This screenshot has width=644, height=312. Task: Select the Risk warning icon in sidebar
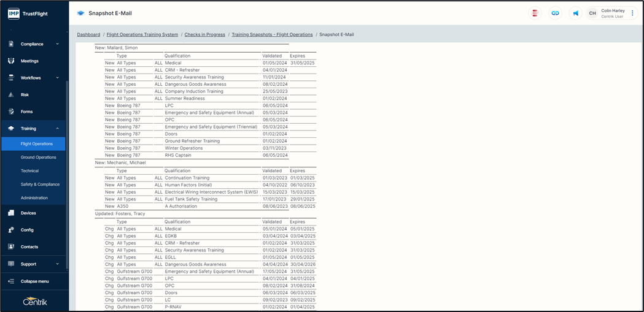(x=11, y=95)
